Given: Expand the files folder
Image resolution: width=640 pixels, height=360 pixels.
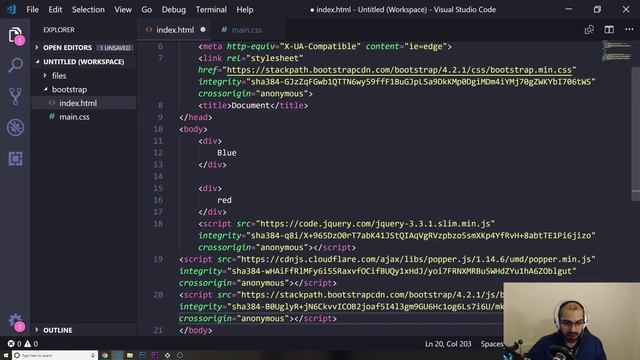Looking at the screenshot, I should (x=45, y=76).
